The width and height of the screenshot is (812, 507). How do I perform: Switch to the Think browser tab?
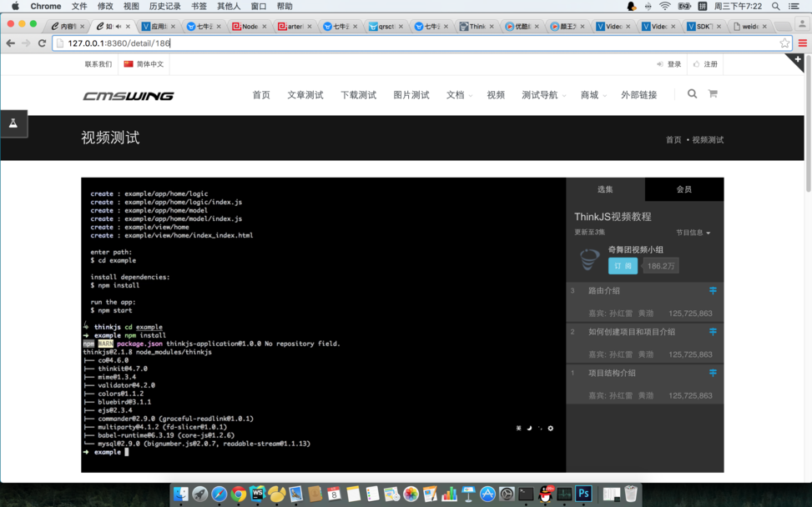click(477, 27)
